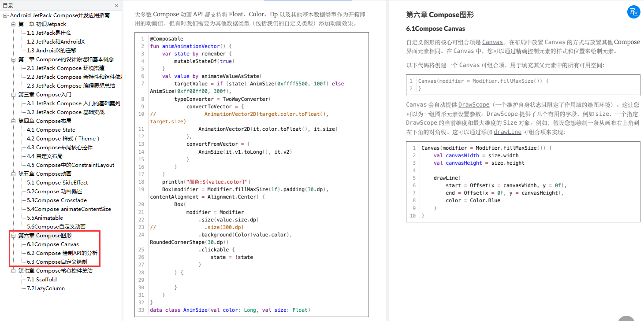Go to 6.3 Compose自定义绘制

(x=57, y=262)
